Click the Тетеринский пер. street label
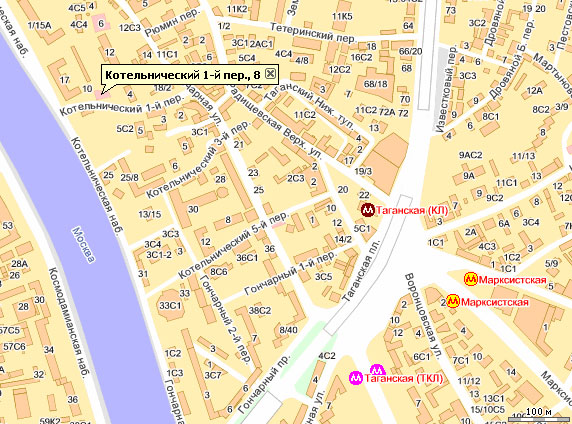Screen dimensions: 572x424 coord(313,33)
